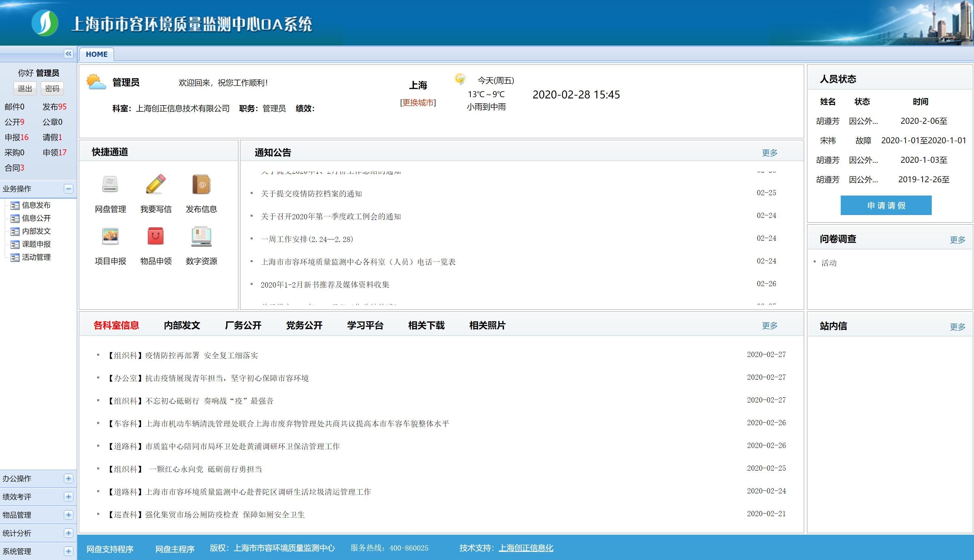Expand the 办公操作 section
Image resolution: width=974 pixels, height=560 pixels.
[x=69, y=478]
